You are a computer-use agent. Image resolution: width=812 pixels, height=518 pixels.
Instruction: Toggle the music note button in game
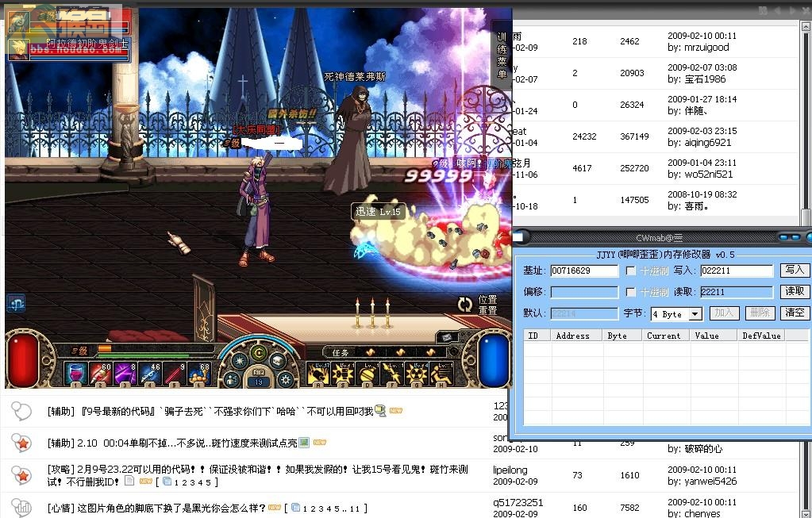pyautogui.click(x=16, y=303)
